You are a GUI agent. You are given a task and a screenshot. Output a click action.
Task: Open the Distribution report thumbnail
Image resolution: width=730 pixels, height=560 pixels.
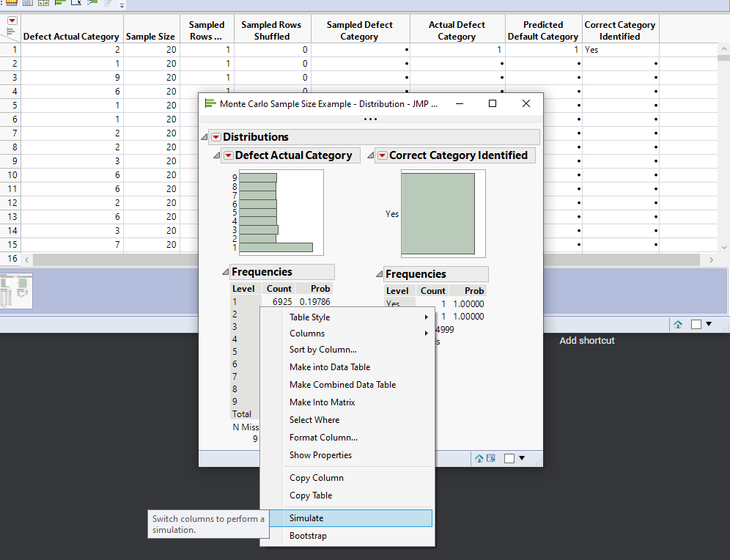(x=16, y=291)
